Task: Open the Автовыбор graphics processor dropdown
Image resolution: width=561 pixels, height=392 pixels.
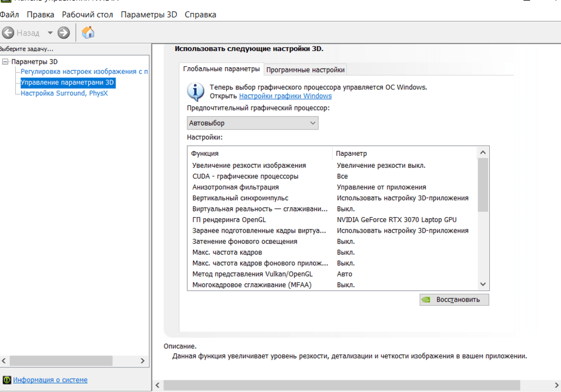Action: [252, 123]
